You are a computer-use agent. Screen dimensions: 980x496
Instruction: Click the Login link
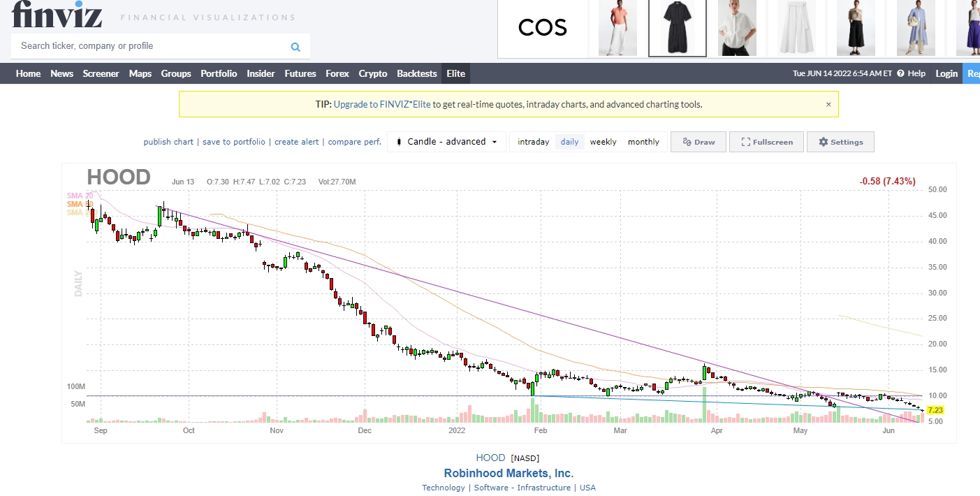946,73
